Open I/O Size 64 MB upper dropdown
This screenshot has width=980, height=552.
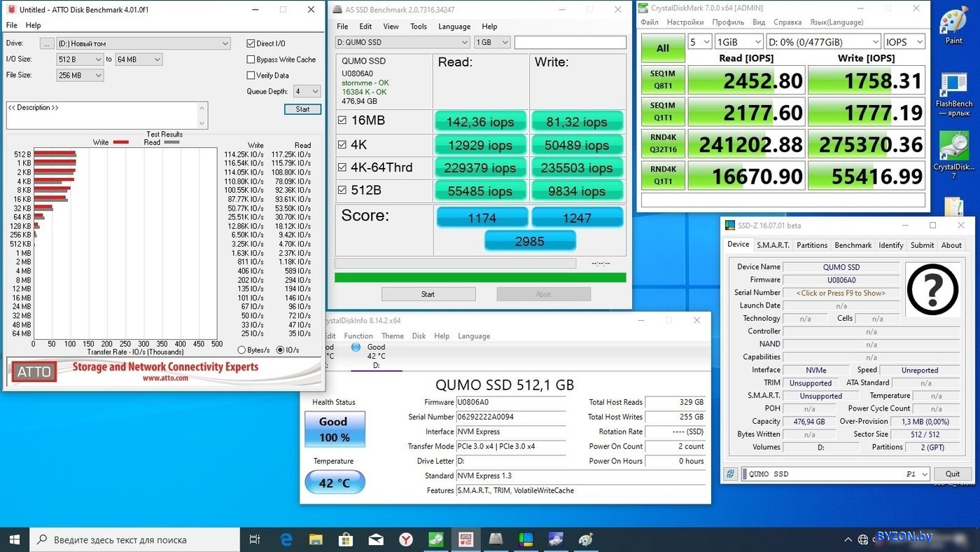click(x=139, y=60)
